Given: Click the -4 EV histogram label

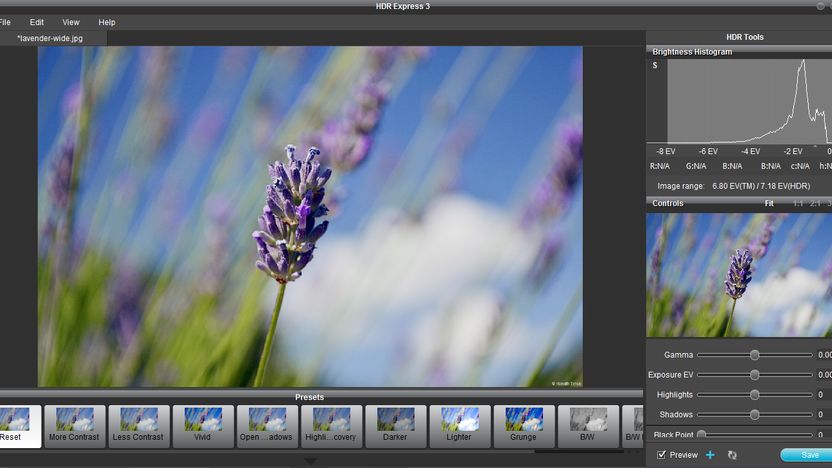Looking at the screenshot, I should [750, 151].
